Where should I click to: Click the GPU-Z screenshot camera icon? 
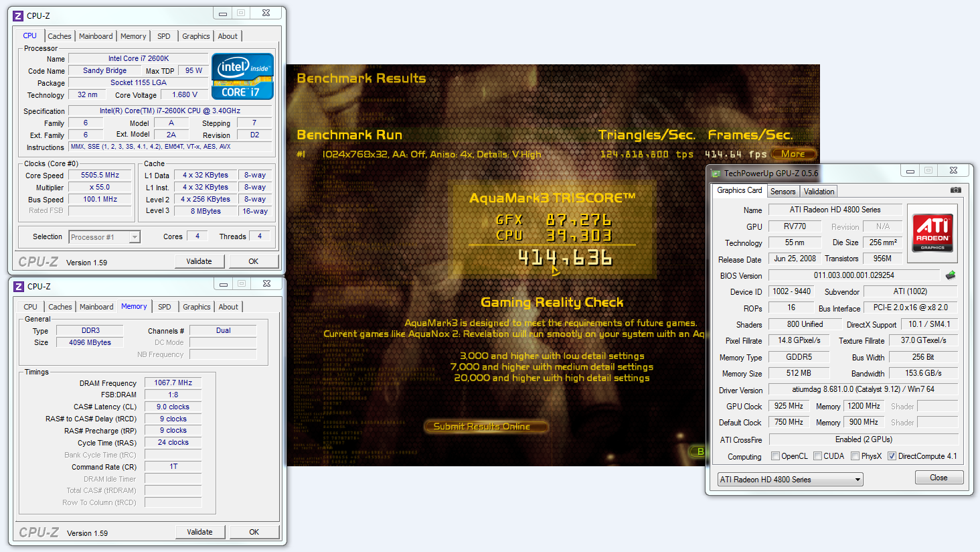[956, 190]
